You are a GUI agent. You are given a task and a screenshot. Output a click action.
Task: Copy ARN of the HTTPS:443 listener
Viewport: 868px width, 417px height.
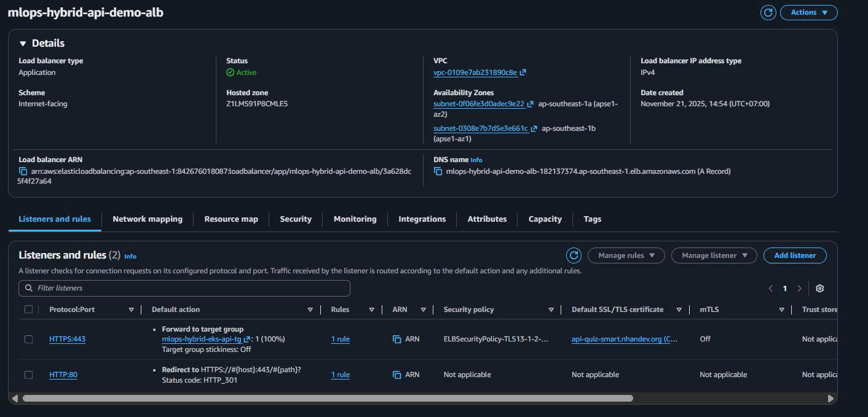coord(397,339)
